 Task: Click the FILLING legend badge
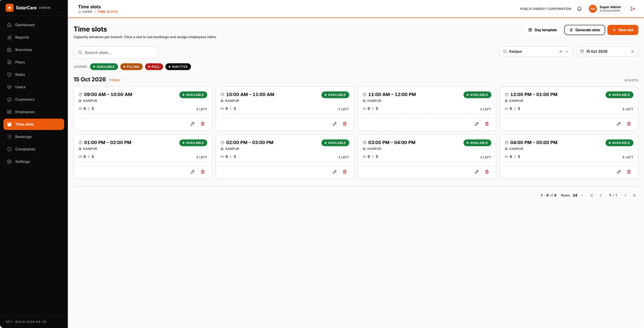pyautogui.click(x=131, y=67)
